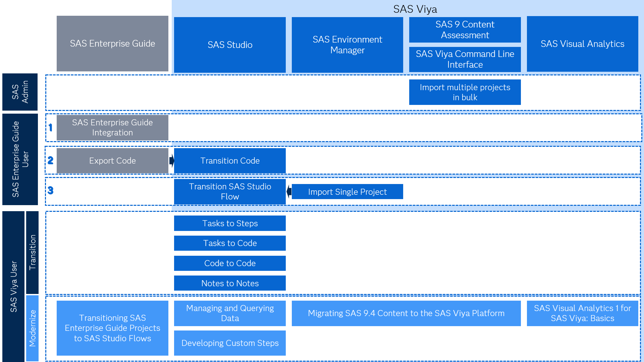Select the SAS Enterprise Guide Integration box
Screen dimensions: 644x362
[x=112, y=127]
